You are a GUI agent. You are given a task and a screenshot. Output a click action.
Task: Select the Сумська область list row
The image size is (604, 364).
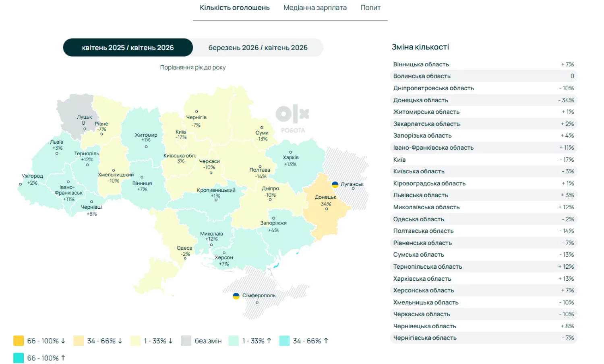pos(484,255)
